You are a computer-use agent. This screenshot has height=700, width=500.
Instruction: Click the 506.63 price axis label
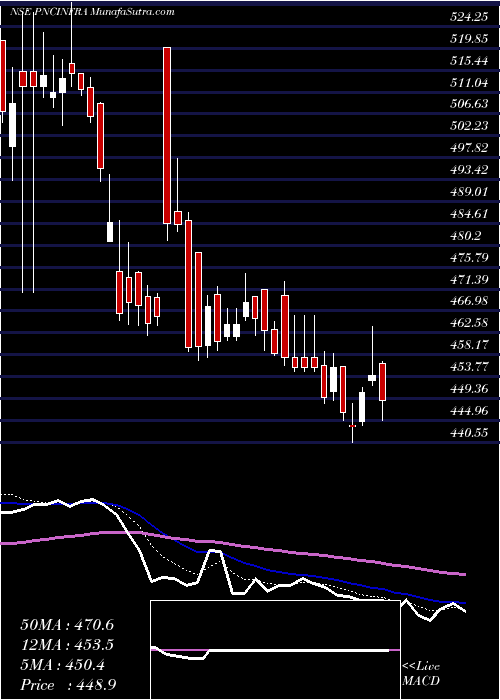click(468, 104)
